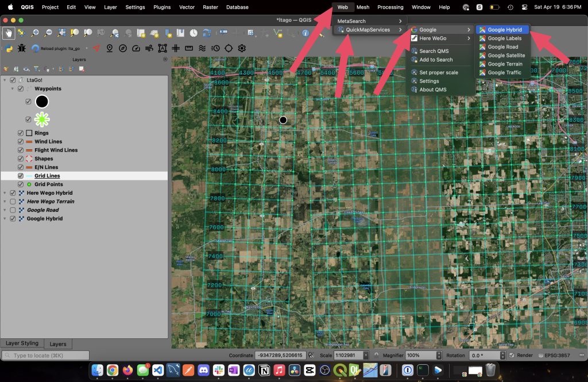Image resolution: width=588 pixels, height=382 pixels.
Task: Choose Google Terrain from submenu
Action: tap(502, 64)
